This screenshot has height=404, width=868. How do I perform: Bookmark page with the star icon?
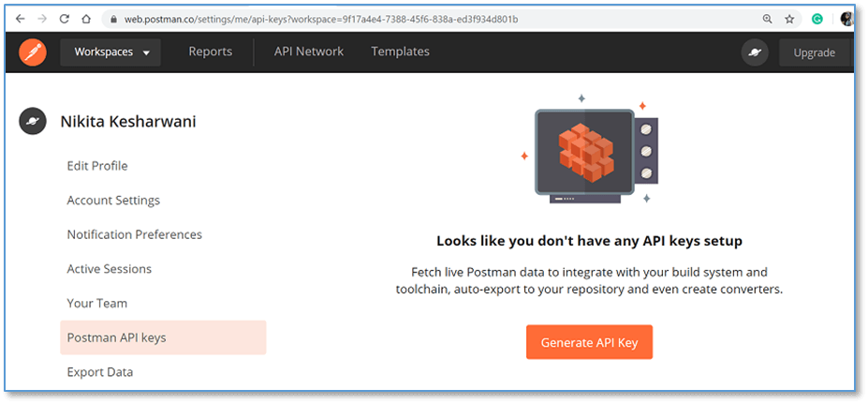[x=789, y=19]
